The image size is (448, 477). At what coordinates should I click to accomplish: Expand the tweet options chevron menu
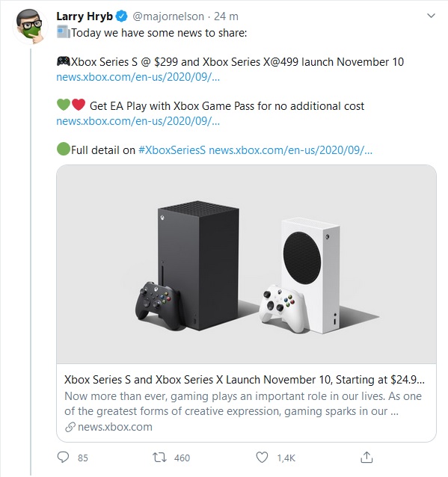[431, 16]
